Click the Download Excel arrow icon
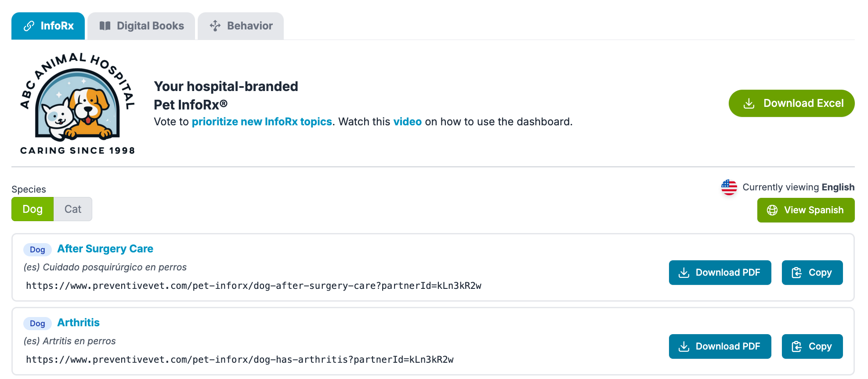 click(749, 104)
